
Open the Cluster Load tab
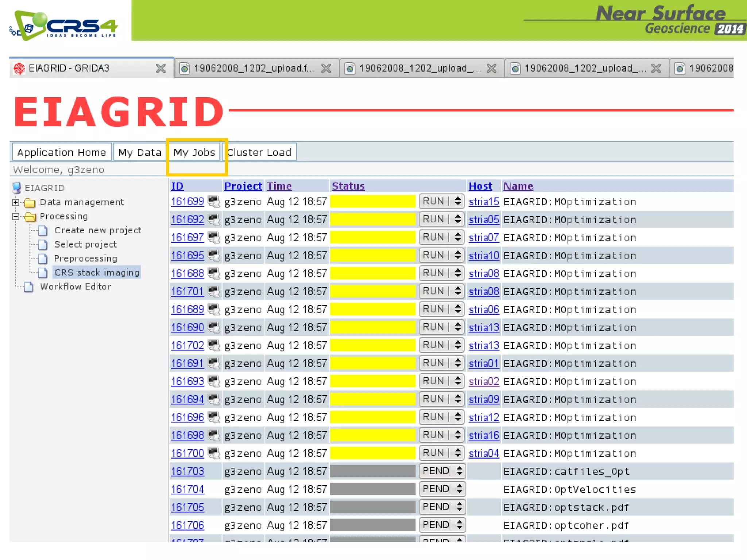259,152
